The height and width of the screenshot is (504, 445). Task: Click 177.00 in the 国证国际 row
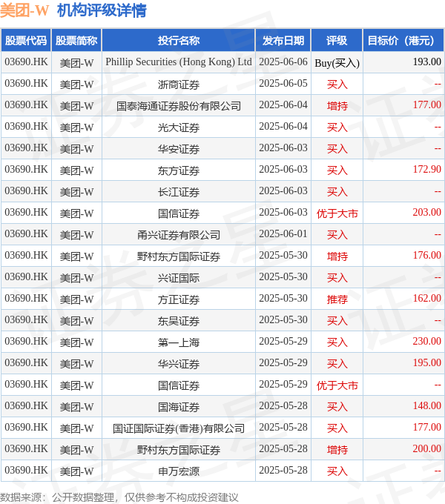click(426, 427)
